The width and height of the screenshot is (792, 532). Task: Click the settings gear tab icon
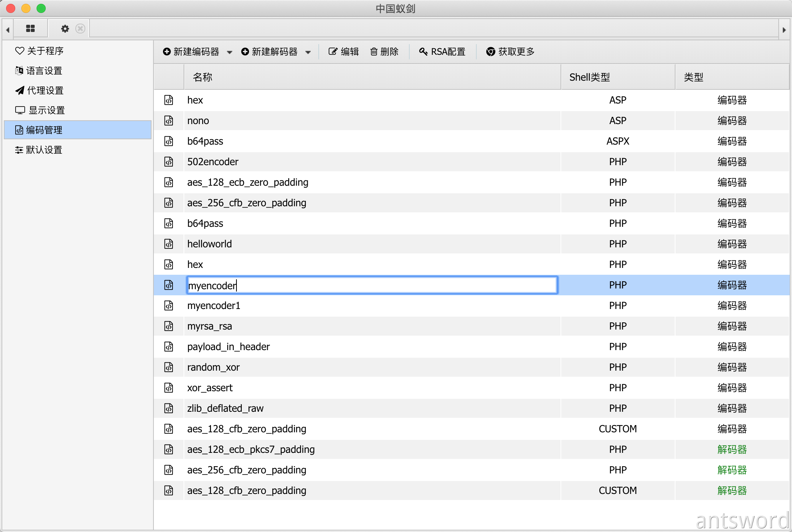click(65, 29)
